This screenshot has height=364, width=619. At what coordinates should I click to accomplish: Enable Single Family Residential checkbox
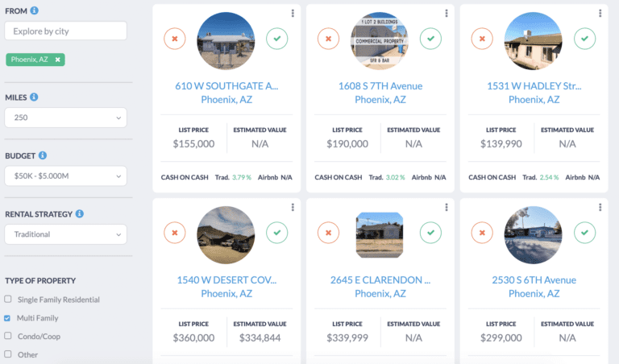[8, 300]
